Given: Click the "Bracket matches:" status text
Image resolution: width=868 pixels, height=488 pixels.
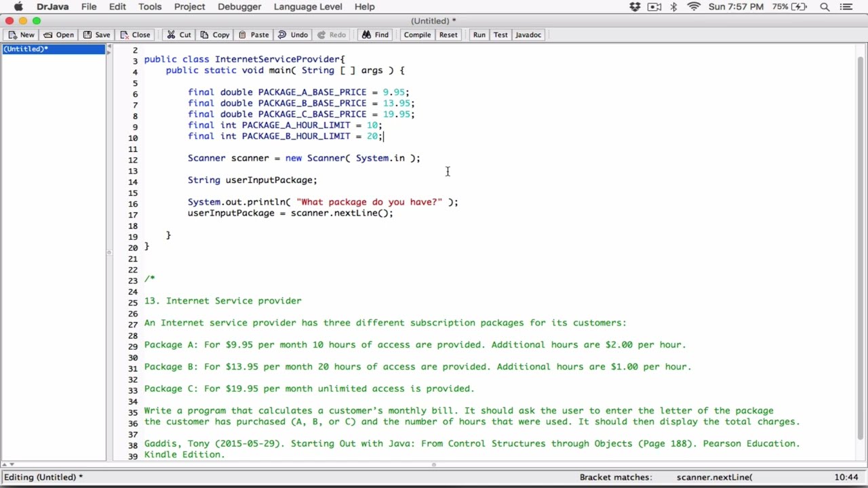Looking at the screenshot, I should [616, 477].
